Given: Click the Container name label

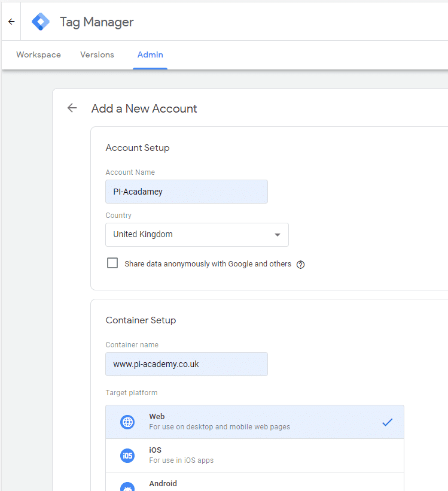Looking at the screenshot, I should pyautogui.click(x=132, y=345).
